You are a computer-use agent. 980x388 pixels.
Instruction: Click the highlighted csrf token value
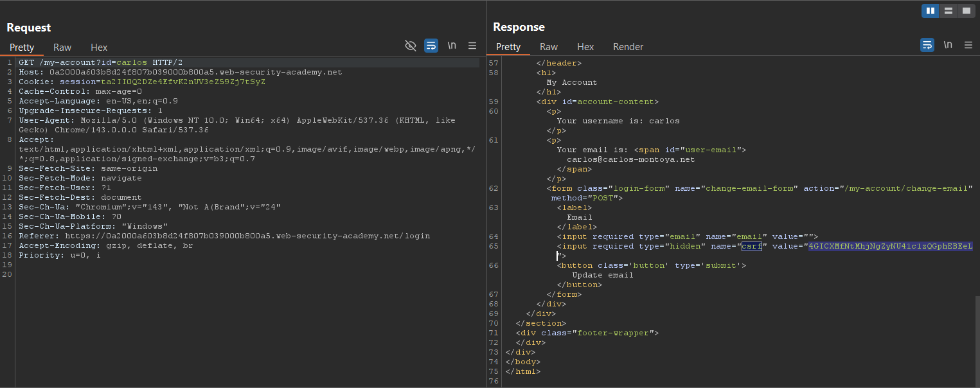click(891, 246)
